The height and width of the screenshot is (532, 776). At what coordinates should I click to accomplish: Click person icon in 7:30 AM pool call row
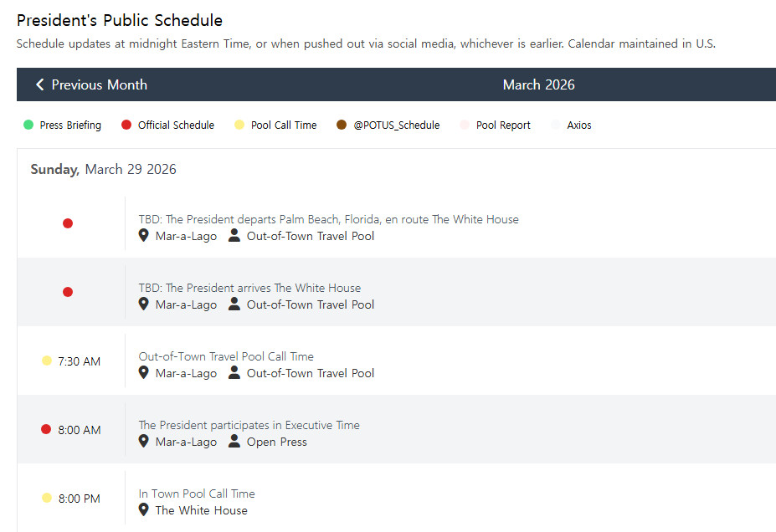[x=234, y=373]
